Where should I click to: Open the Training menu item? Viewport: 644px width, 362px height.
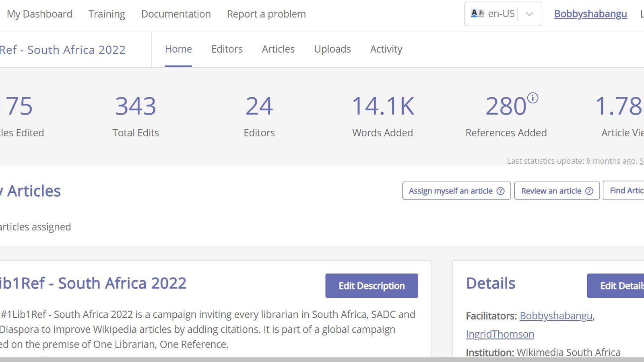click(x=107, y=14)
